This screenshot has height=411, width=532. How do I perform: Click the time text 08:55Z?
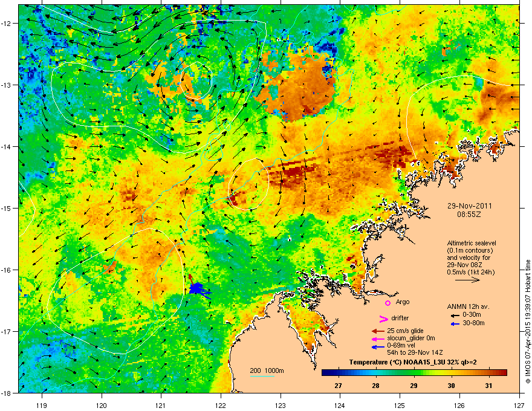point(469,215)
